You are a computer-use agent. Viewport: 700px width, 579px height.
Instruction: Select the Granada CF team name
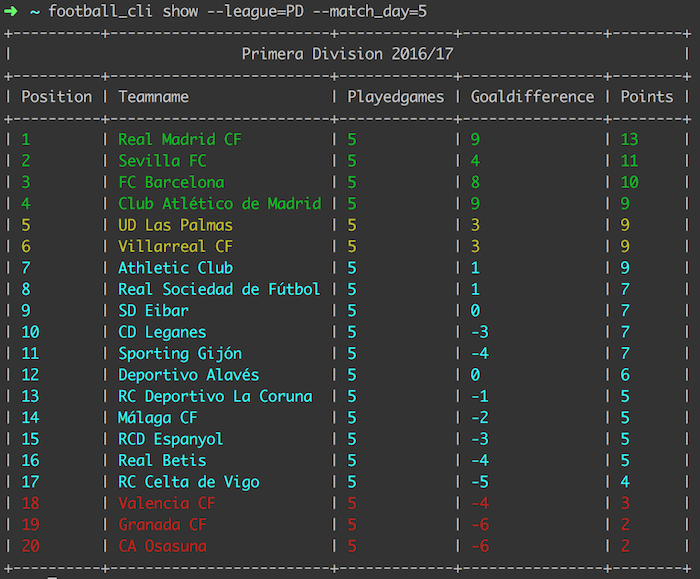click(x=162, y=525)
